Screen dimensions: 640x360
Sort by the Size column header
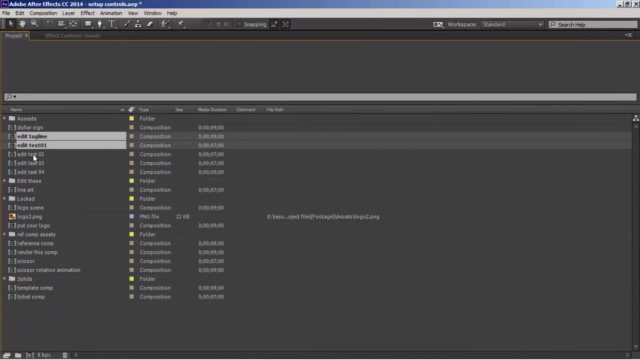coord(180,109)
